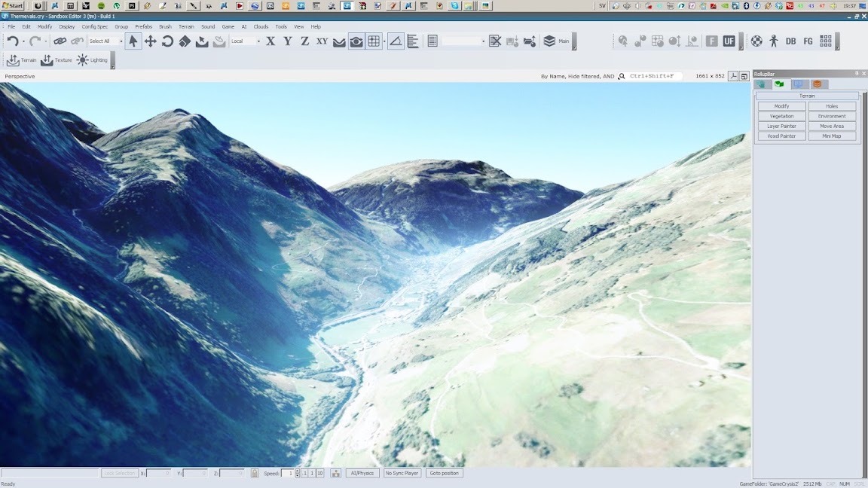The width and height of the screenshot is (868, 488).
Task: Open the undo history dropdown arrow
Action: coord(23,41)
